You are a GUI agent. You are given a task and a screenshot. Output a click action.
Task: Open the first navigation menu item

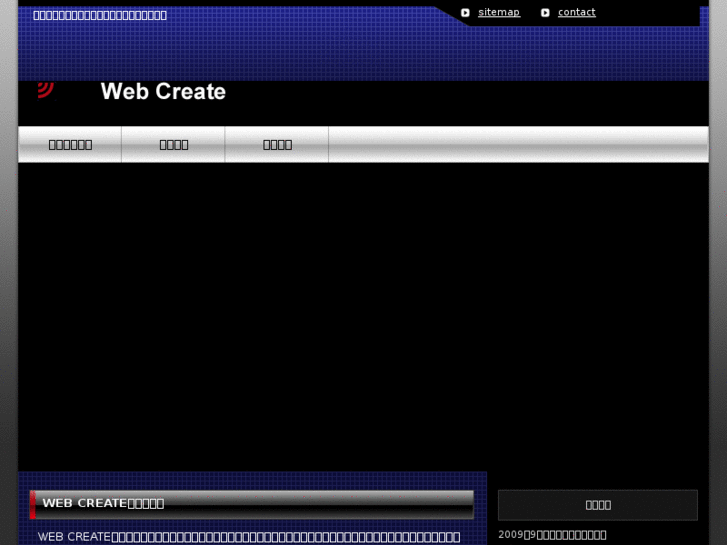(70, 145)
